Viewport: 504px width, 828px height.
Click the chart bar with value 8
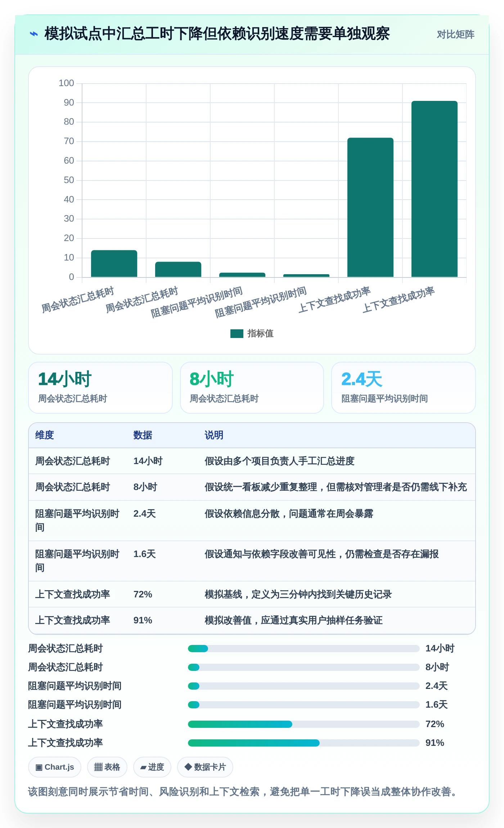pos(178,269)
